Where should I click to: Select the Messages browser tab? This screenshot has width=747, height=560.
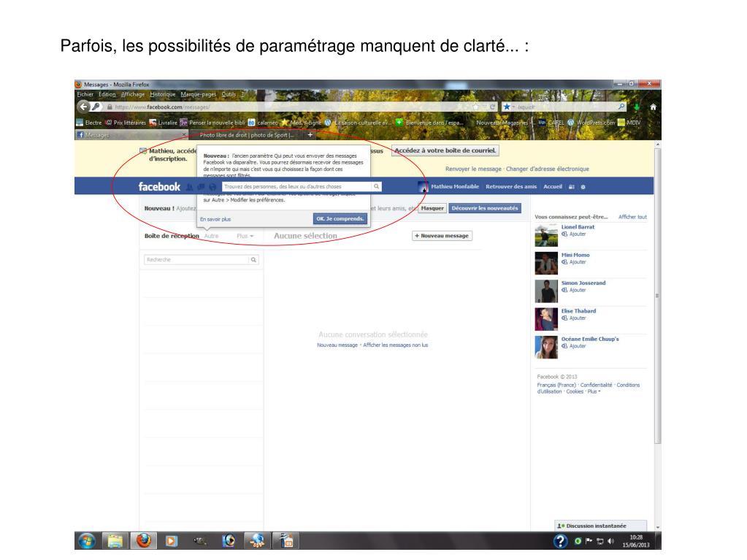pos(131,135)
